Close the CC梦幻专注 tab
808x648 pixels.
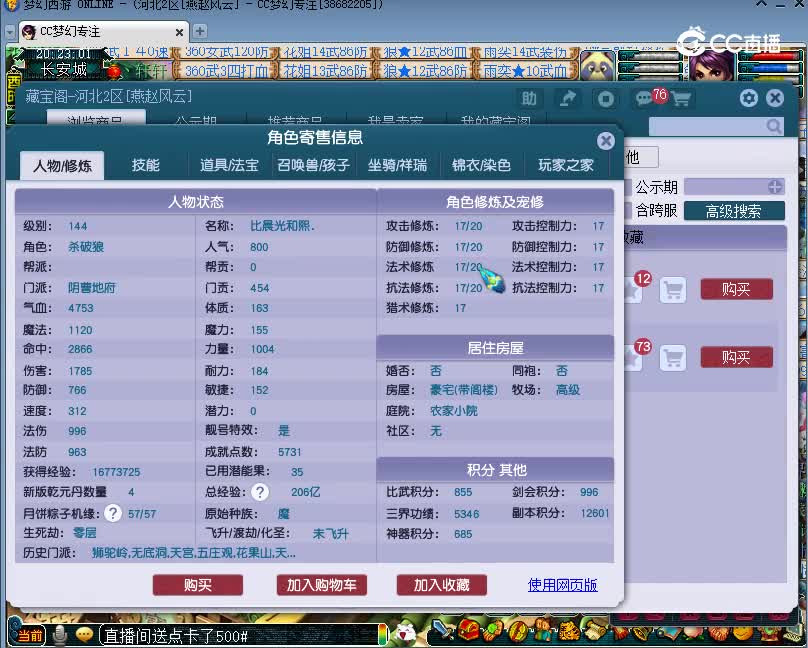point(179,32)
